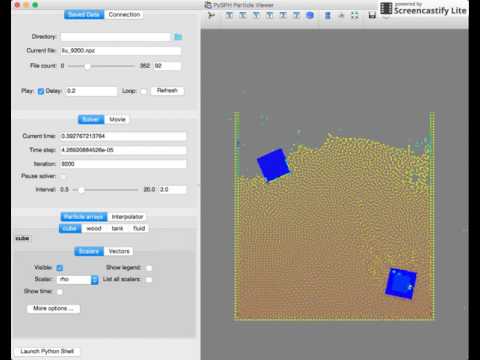Toggle the Play checkbox

click(x=41, y=91)
